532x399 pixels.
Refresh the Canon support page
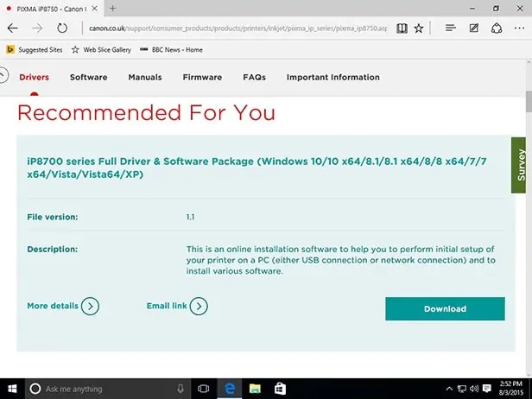click(x=62, y=28)
